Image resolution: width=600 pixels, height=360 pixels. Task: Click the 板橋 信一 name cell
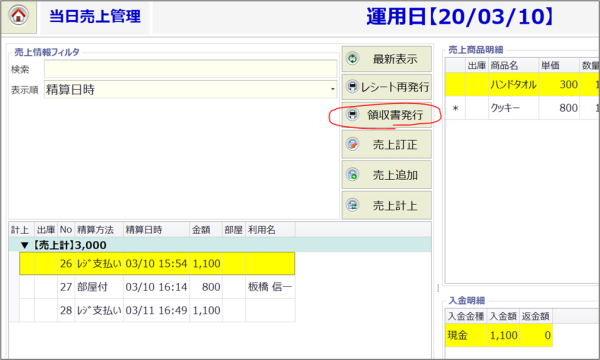(270, 287)
